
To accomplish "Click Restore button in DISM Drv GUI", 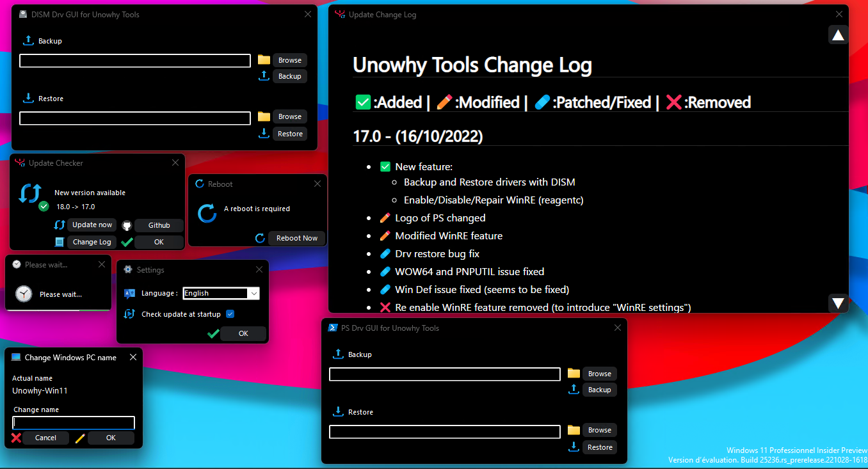I will pos(290,134).
